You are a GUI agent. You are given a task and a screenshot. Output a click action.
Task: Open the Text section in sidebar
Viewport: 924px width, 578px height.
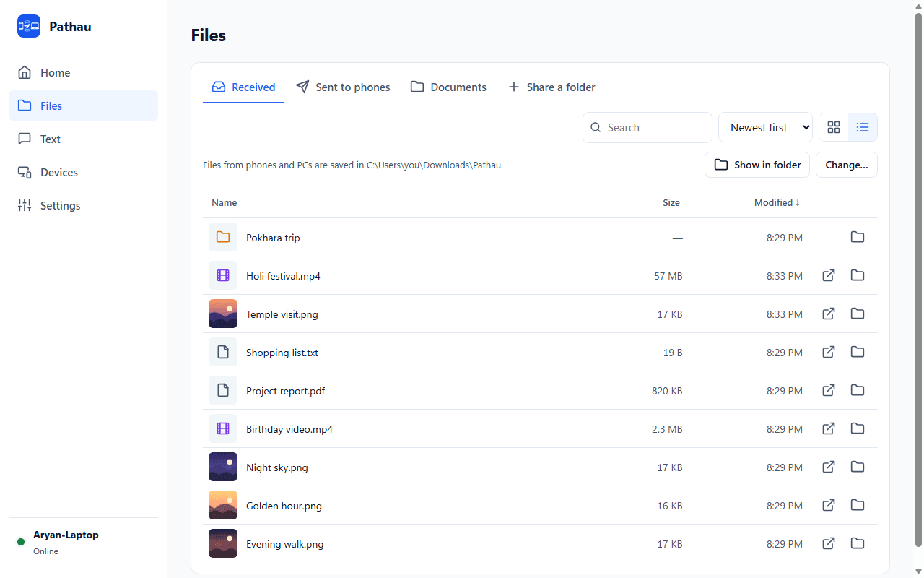click(x=83, y=139)
